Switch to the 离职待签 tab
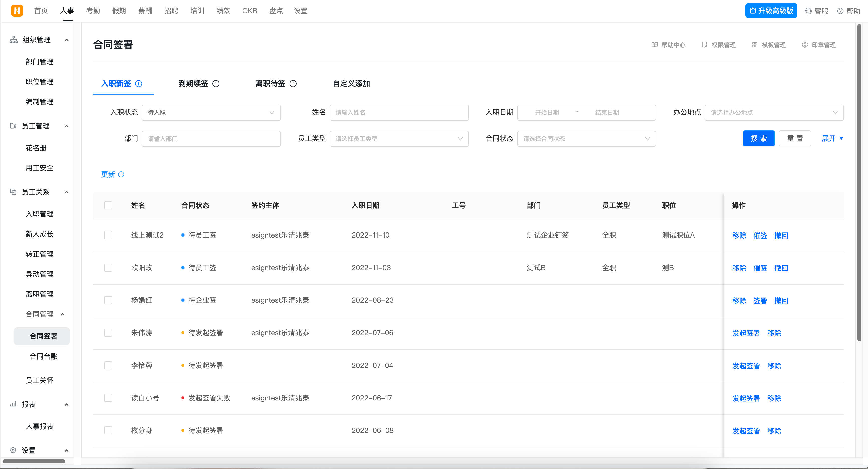The height and width of the screenshot is (469, 868). [x=270, y=84]
